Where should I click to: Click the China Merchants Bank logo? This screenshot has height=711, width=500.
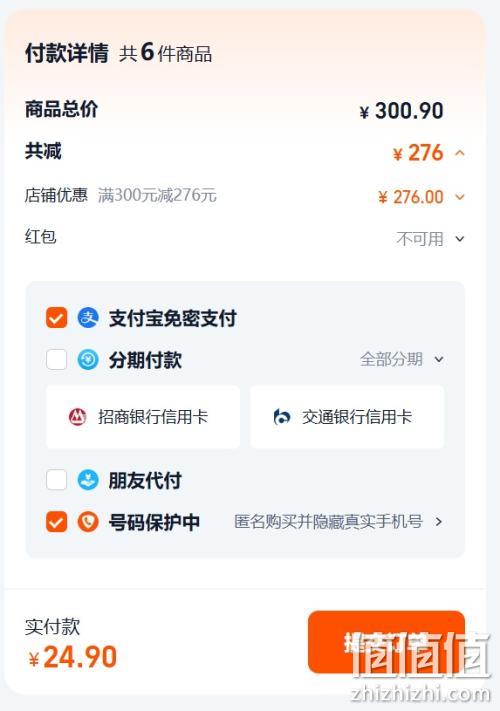pyautogui.click(x=78, y=416)
